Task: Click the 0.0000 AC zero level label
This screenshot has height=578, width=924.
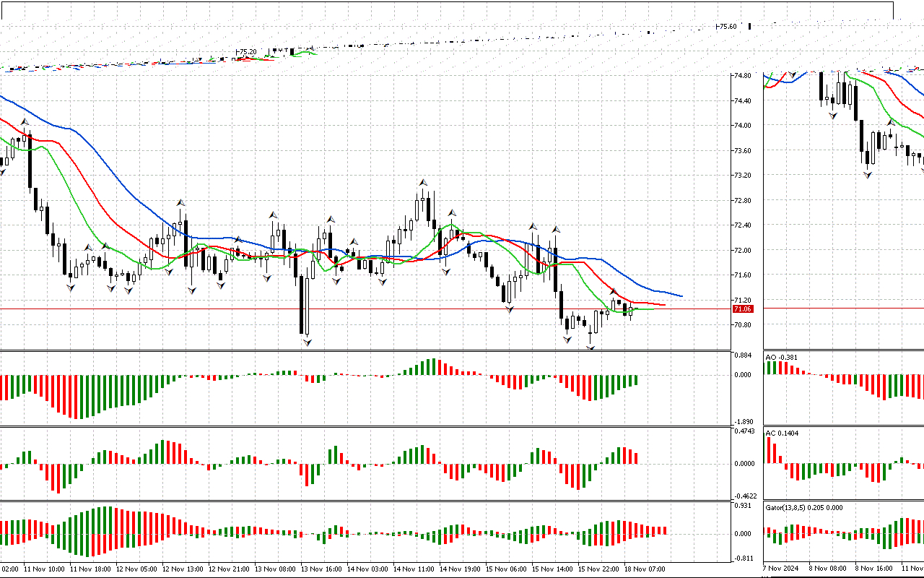Action: tap(744, 464)
